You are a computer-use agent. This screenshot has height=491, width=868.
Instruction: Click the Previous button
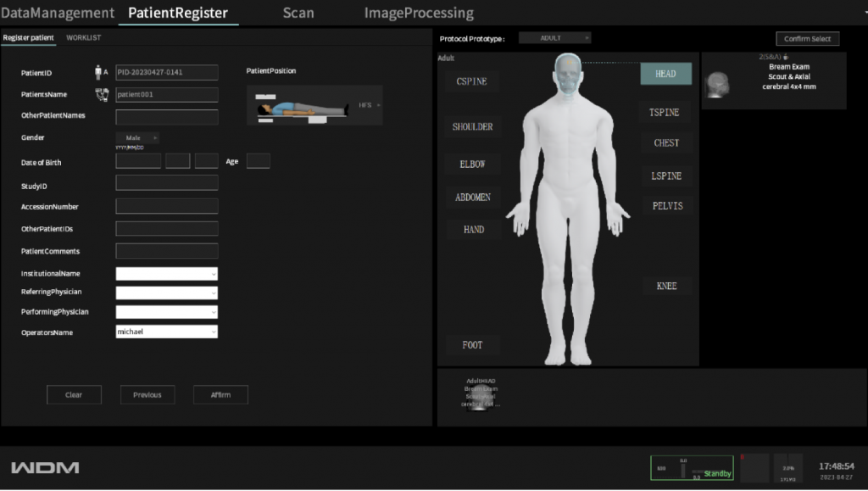[x=147, y=395]
